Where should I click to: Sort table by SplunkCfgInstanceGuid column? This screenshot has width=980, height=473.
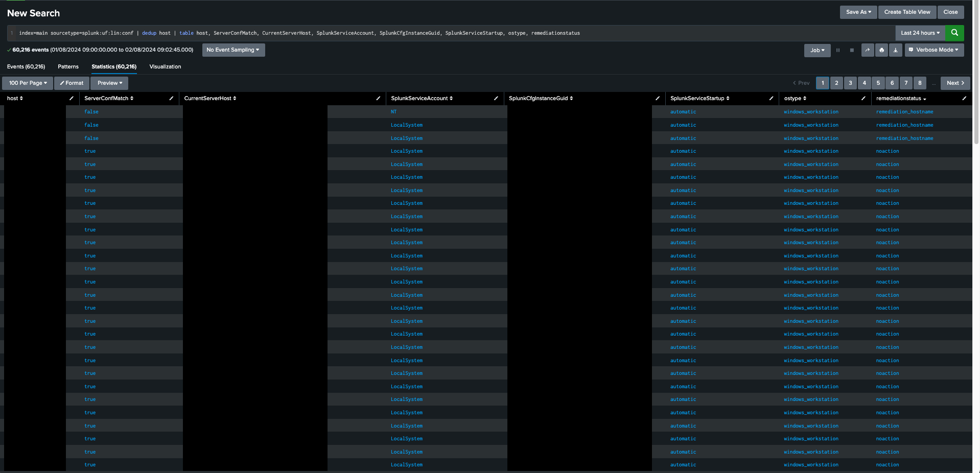point(541,98)
